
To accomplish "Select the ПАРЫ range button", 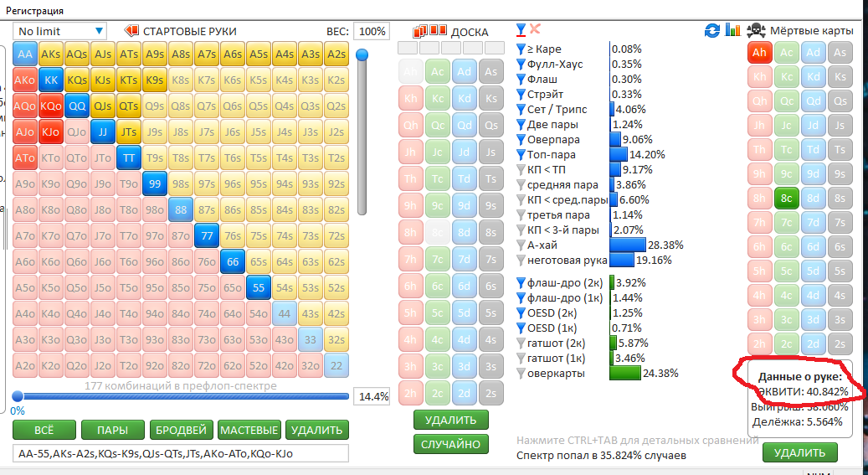I will pyautogui.click(x=112, y=430).
